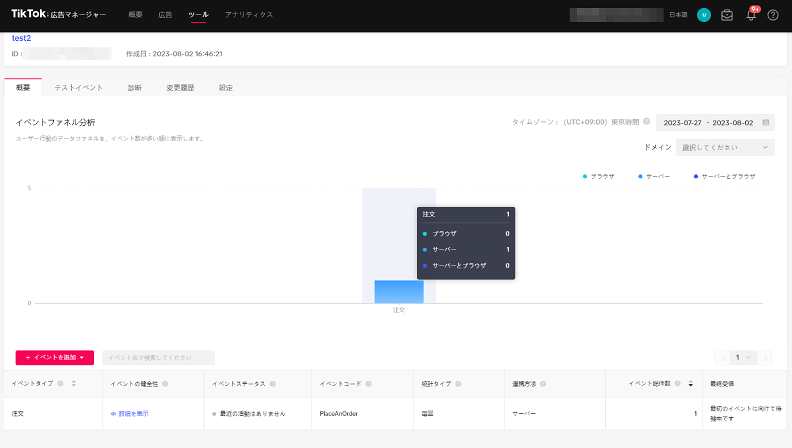Screen dimensions: 792x448
Task: Click the calendar icon in date range field
Action: pyautogui.click(x=766, y=122)
